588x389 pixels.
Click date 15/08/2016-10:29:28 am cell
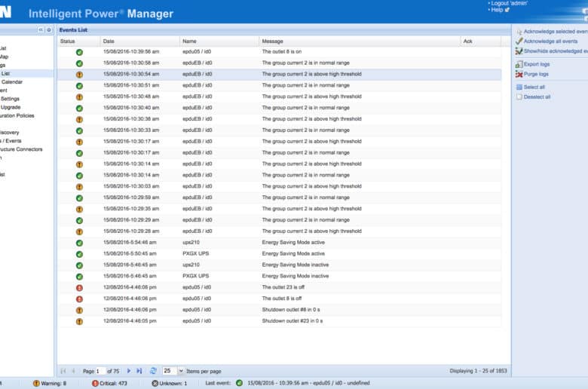[x=131, y=231]
